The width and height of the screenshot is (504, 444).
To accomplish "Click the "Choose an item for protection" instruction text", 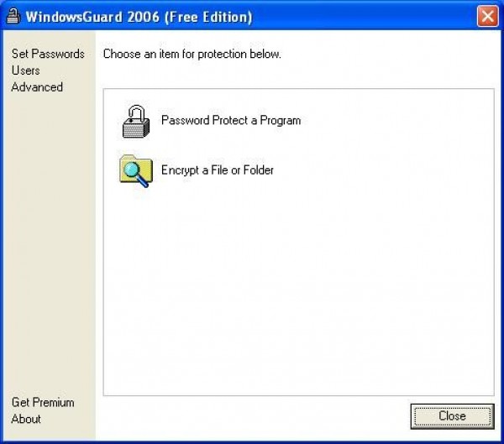I will click(x=192, y=54).
